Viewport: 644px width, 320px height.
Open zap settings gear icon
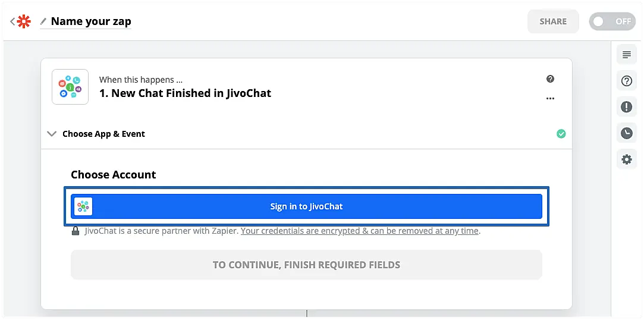pyautogui.click(x=626, y=159)
